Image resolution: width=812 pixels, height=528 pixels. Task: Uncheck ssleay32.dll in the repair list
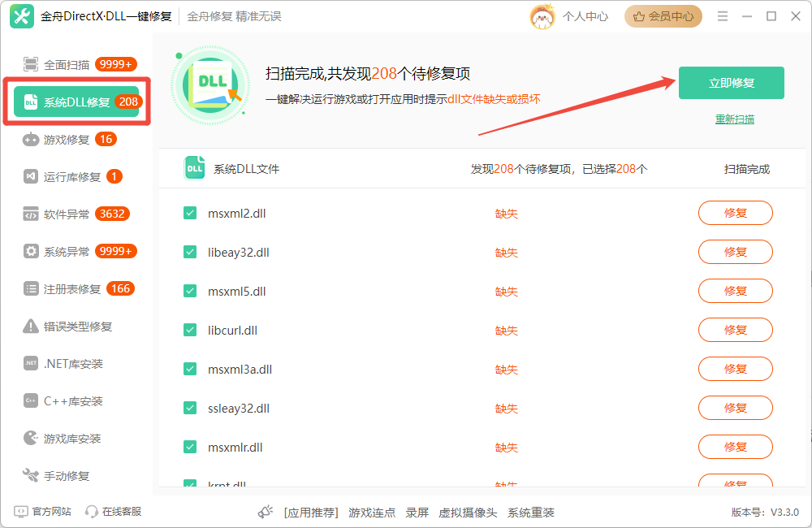click(x=189, y=408)
